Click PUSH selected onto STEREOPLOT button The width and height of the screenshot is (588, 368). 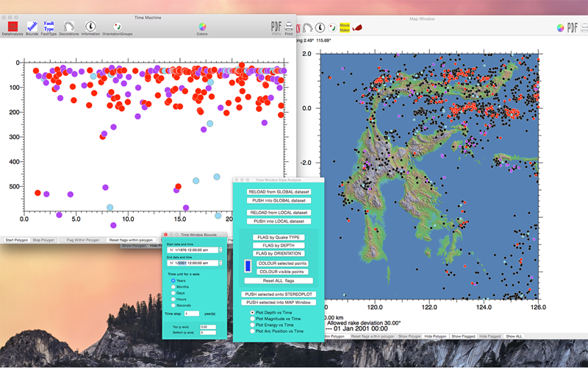pos(279,294)
